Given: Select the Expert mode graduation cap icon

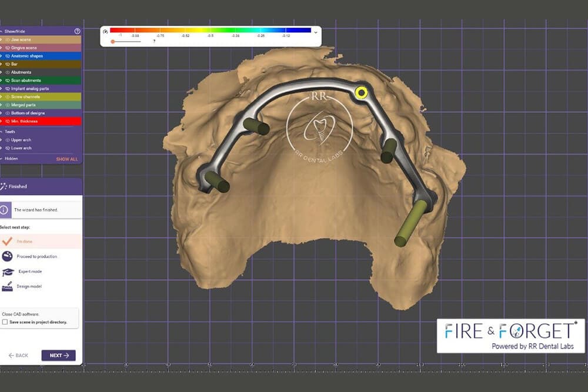Looking at the screenshot, I should (8, 272).
